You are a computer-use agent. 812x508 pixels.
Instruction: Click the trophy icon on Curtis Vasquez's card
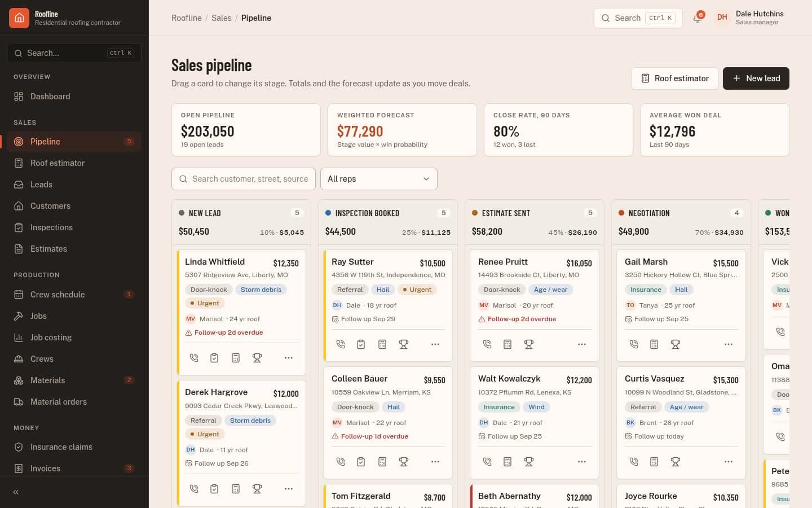[x=676, y=462]
